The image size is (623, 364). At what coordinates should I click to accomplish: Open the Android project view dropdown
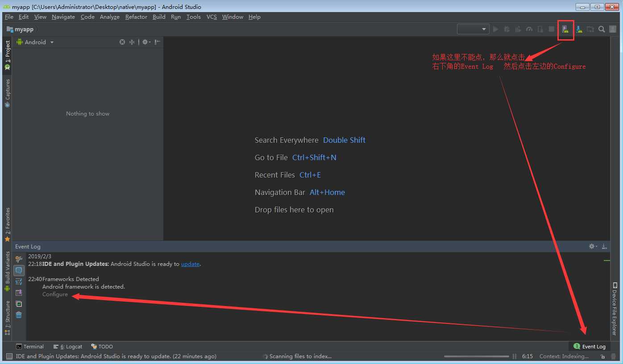(x=35, y=42)
